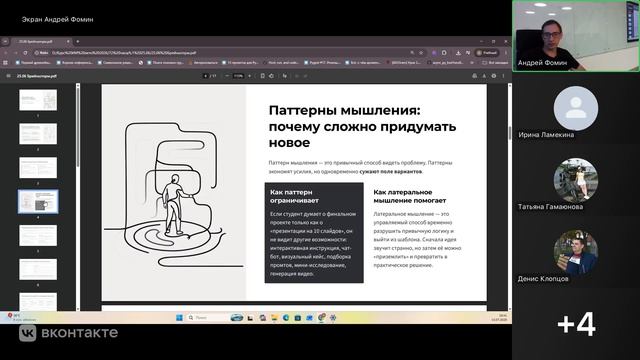Screen dimensions: 640x360
Task: Open the Chrome tab search dropdown
Action: [5, 41]
